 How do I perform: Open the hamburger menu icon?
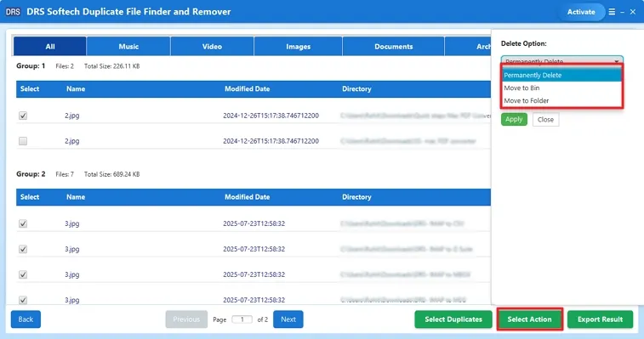click(612, 12)
